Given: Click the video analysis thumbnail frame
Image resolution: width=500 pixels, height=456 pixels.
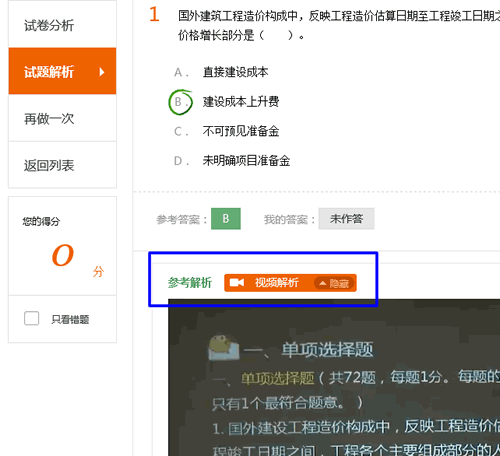Looking at the screenshot, I should pyautogui.click(x=334, y=377).
